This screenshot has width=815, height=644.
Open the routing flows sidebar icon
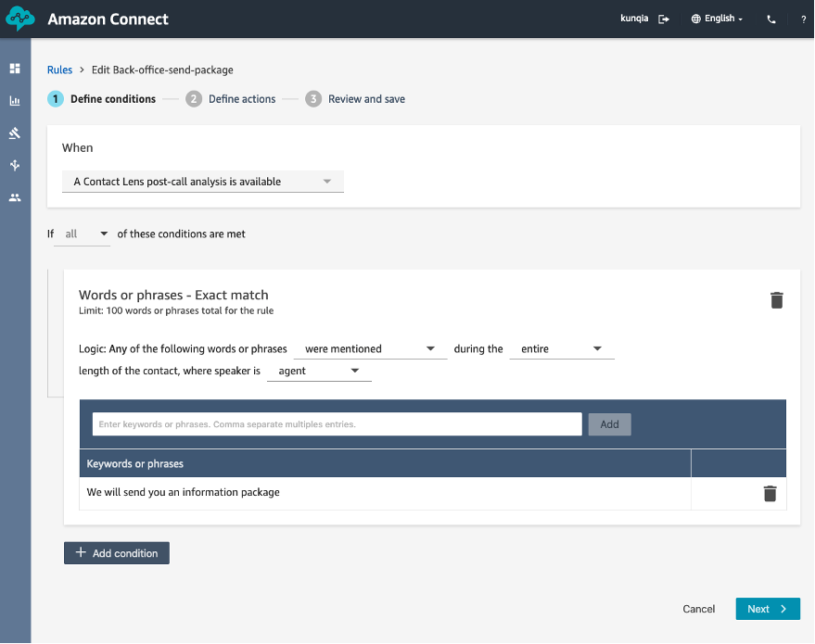pyautogui.click(x=15, y=165)
